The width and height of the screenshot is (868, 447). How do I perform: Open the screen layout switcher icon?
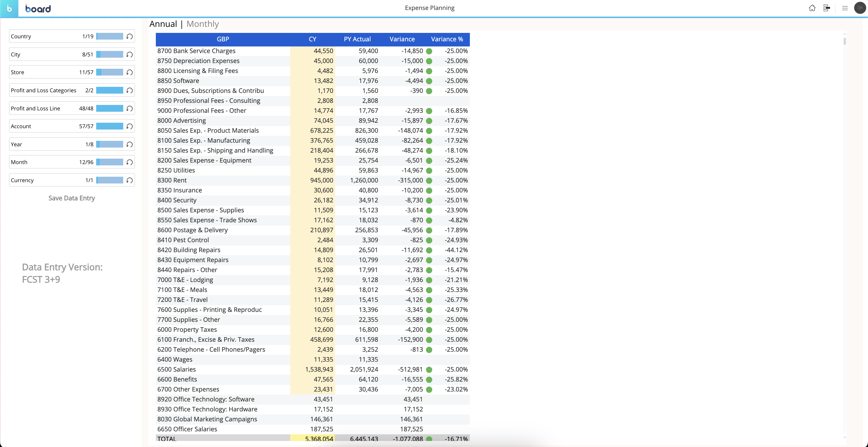tap(826, 8)
